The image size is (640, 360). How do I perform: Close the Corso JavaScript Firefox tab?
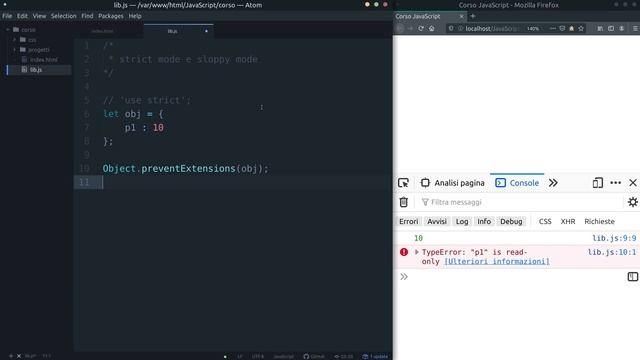point(462,16)
